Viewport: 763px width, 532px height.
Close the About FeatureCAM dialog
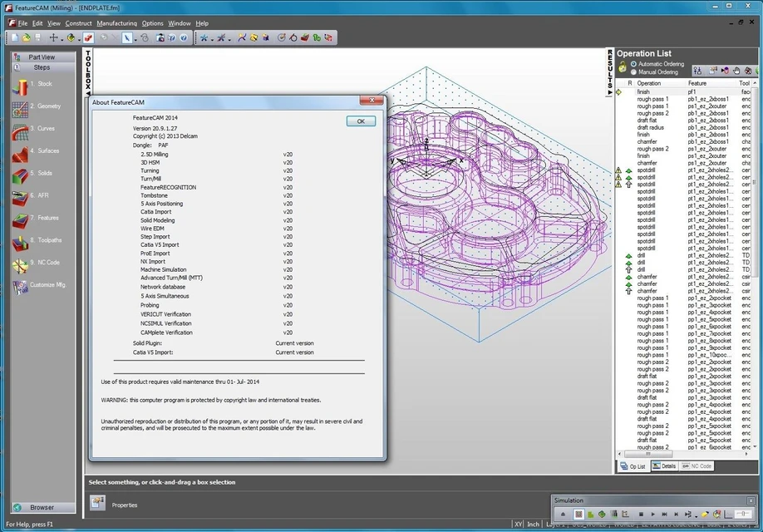click(x=372, y=101)
